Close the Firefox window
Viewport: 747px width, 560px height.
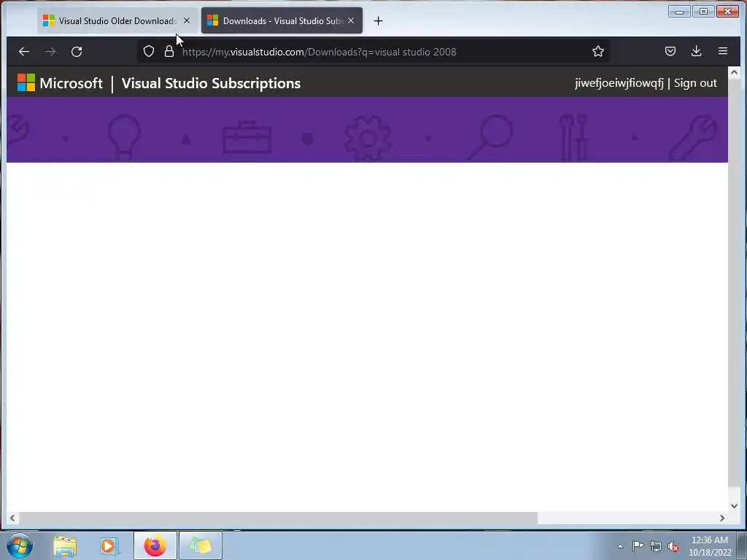pyautogui.click(x=727, y=12)
